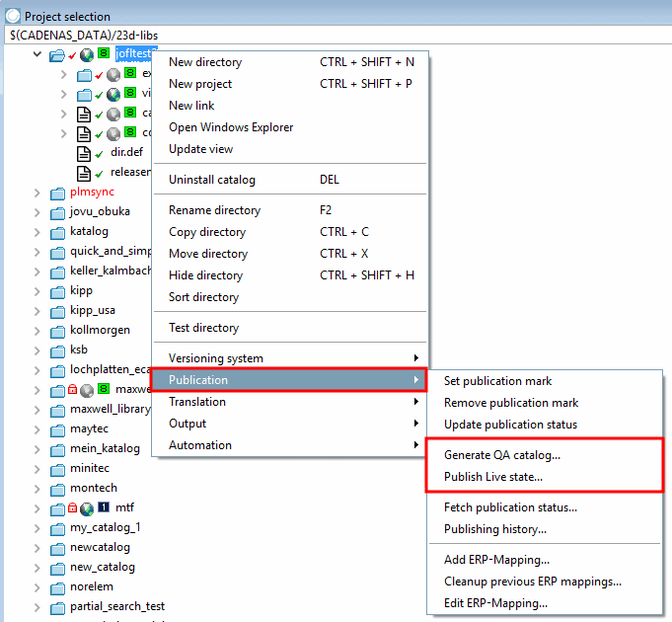This screenshot has width=672, height=622.
Task: Open the Output submenu
Action: click(x=290, y=424)
